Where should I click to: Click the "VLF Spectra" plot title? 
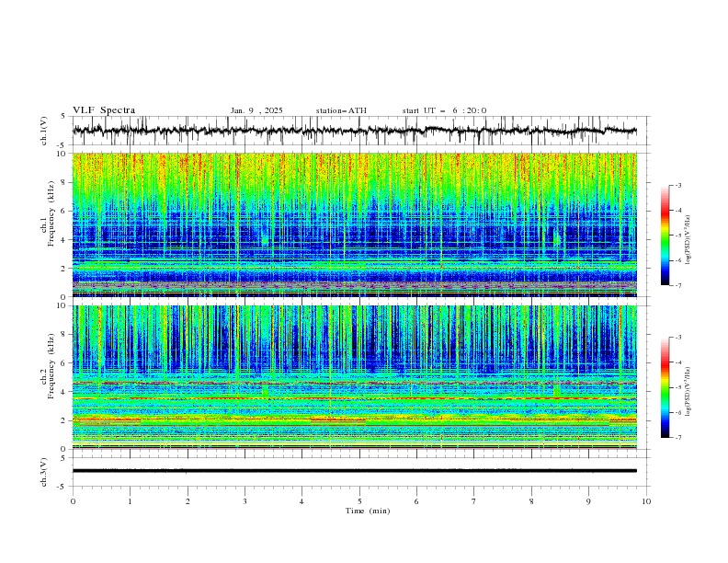tap(104, 110)
